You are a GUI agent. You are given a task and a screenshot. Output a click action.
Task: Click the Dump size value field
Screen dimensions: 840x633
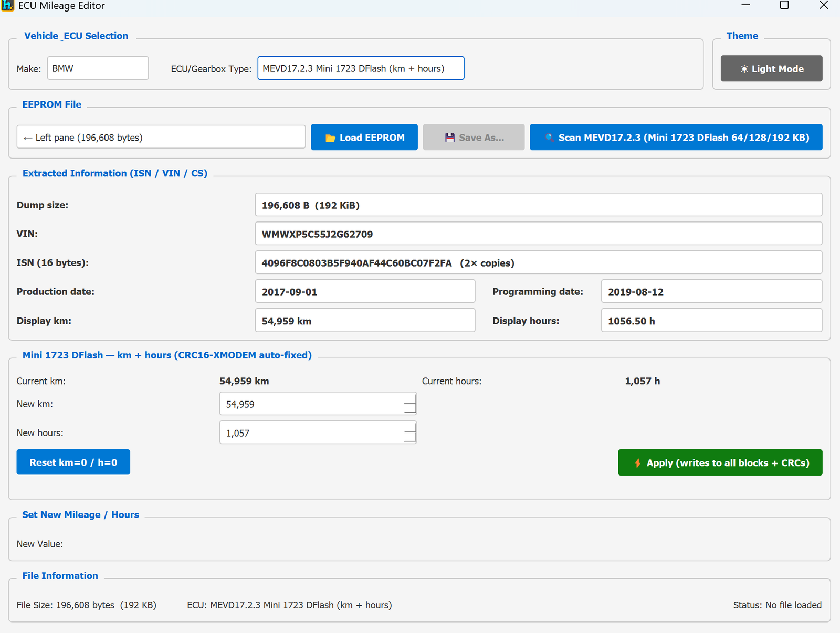pyautogui.click(x=539, y=205)
